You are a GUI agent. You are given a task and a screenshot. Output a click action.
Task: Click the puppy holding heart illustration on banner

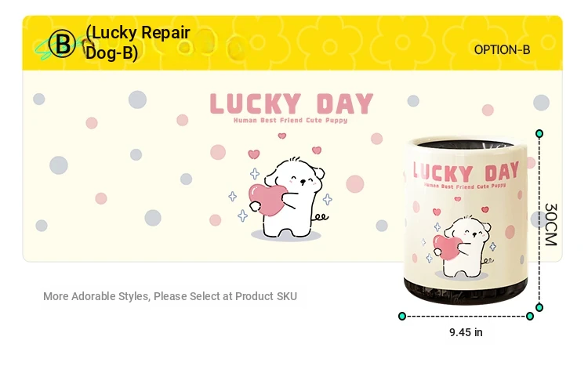tap(286, 199)
